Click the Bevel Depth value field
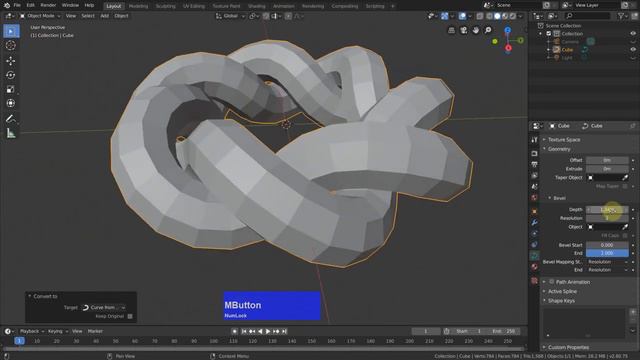 point(607,210)
